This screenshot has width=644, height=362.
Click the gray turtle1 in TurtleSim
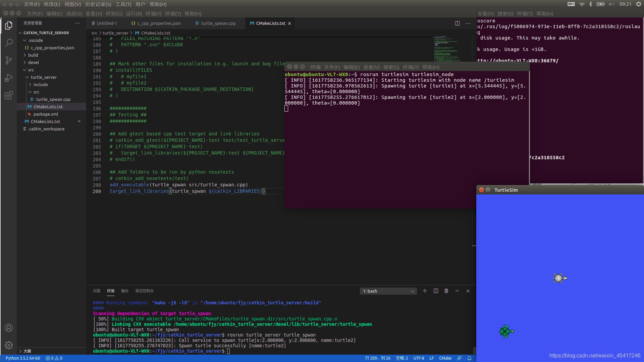pos(560,278)
